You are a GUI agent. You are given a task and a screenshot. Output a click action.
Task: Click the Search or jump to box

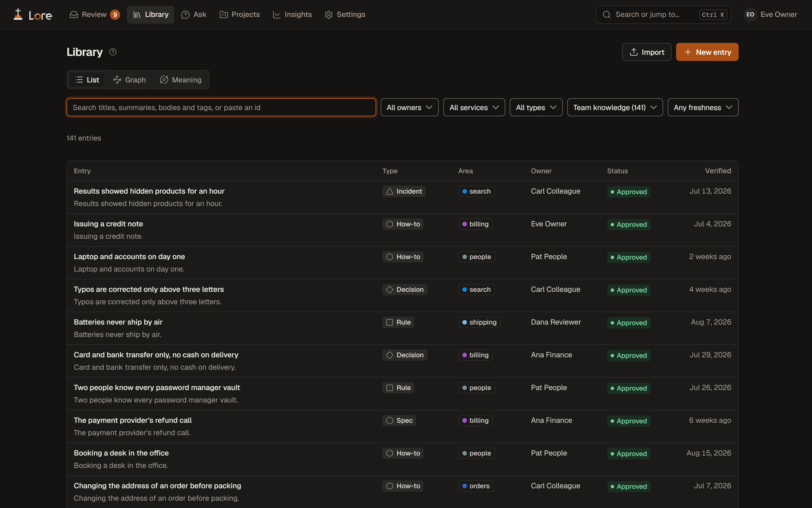pyautogui.click(x=663, y=14)
